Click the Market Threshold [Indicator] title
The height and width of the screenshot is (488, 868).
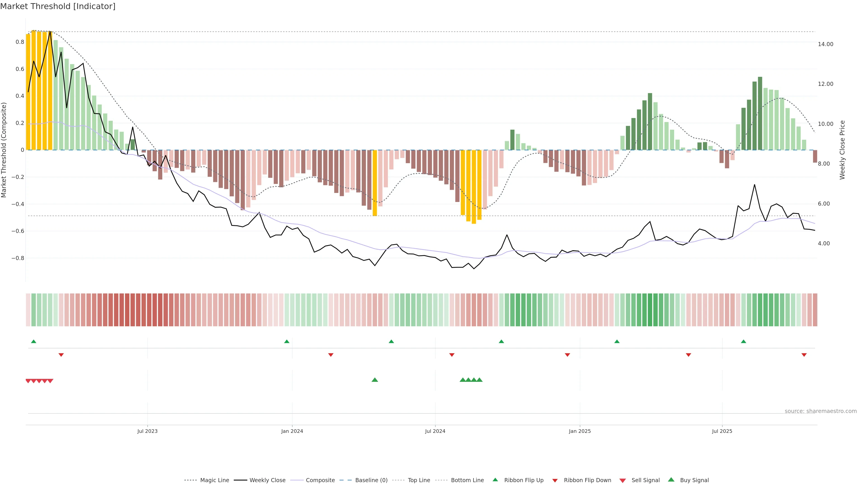58,6
